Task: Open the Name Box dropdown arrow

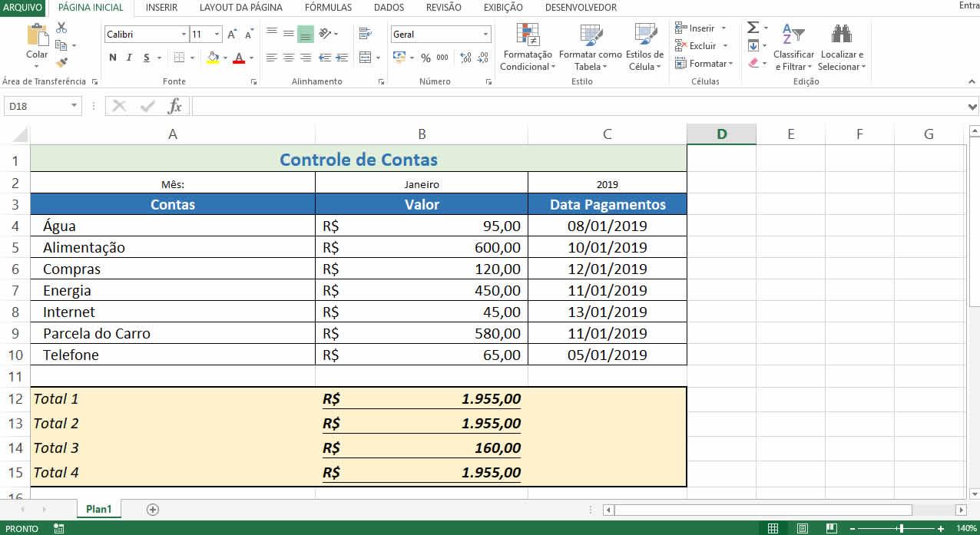Action: pos(74,106)
